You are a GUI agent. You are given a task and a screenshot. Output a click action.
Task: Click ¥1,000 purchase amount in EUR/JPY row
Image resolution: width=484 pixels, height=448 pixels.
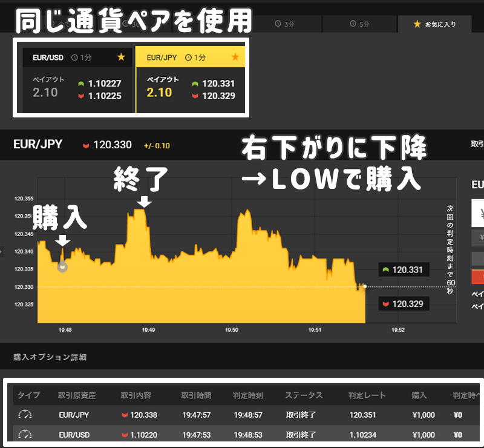click(x=423, y=415)
